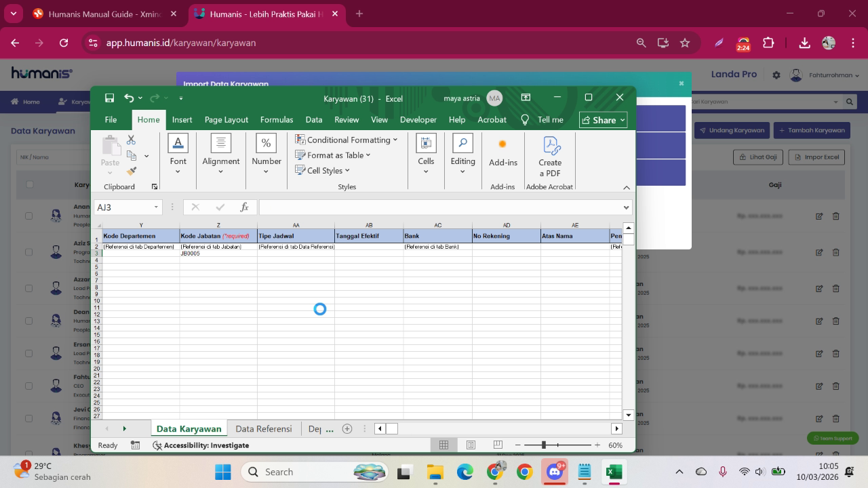Viewport: 868px width, 488px height.
Task: Tick the checkbox on the Azzar row
Action: pyautogui.click(x=28, y=288)
